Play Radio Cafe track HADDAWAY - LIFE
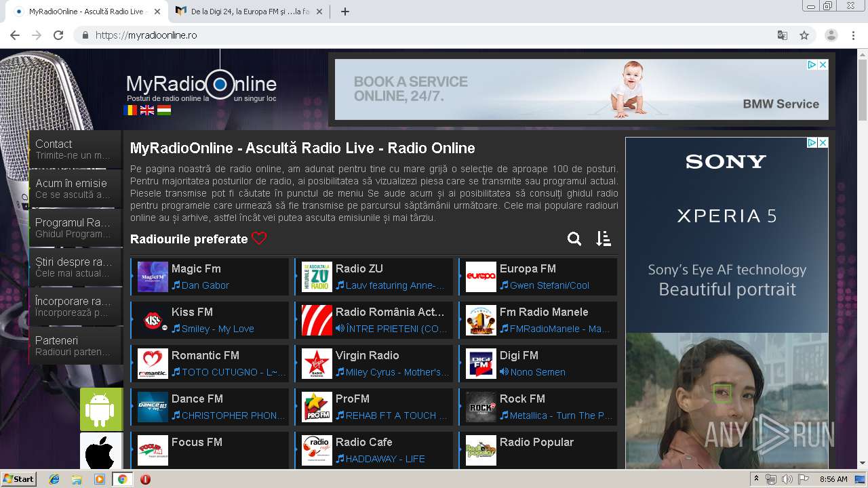This screenshot has width=868, height=488. pos(380,459)
